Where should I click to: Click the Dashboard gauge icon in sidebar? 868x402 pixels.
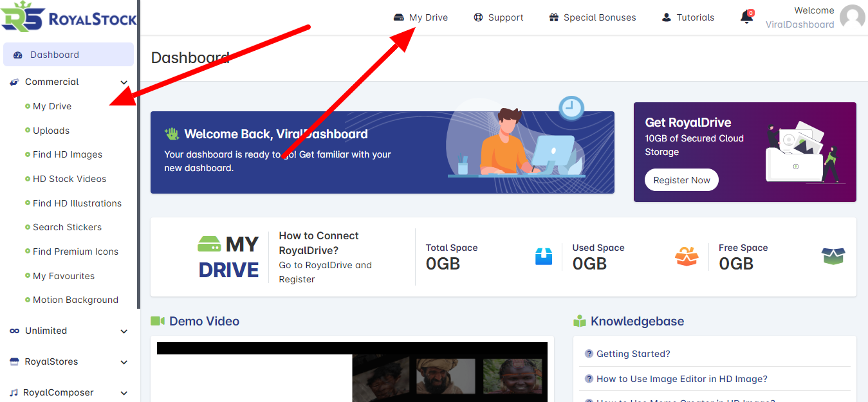pos(18,55)
